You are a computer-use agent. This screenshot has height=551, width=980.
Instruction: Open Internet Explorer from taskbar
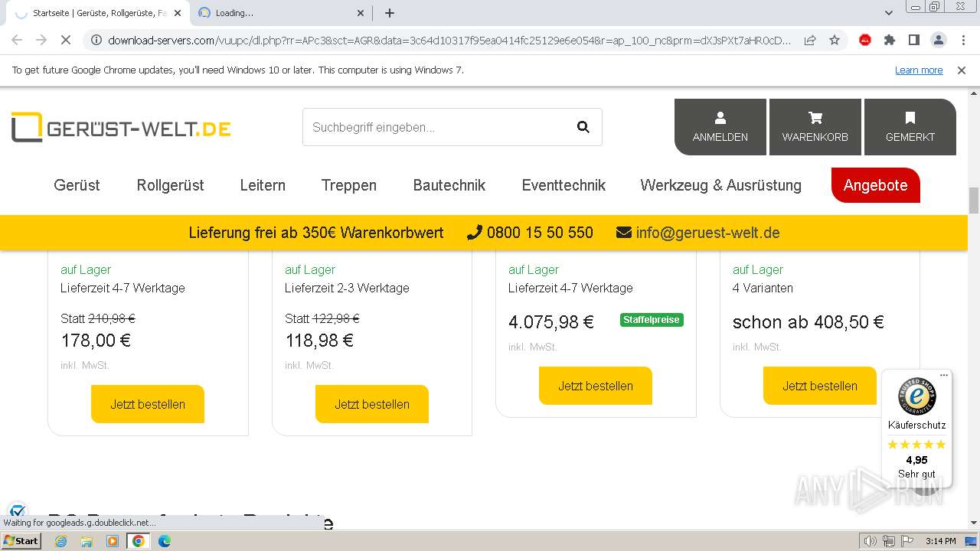point(61,541)
